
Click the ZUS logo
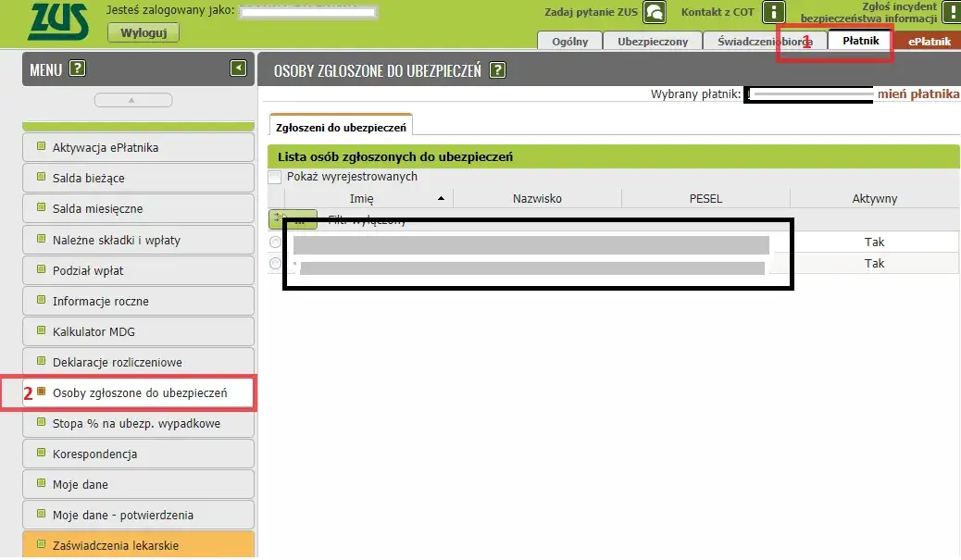57,22
